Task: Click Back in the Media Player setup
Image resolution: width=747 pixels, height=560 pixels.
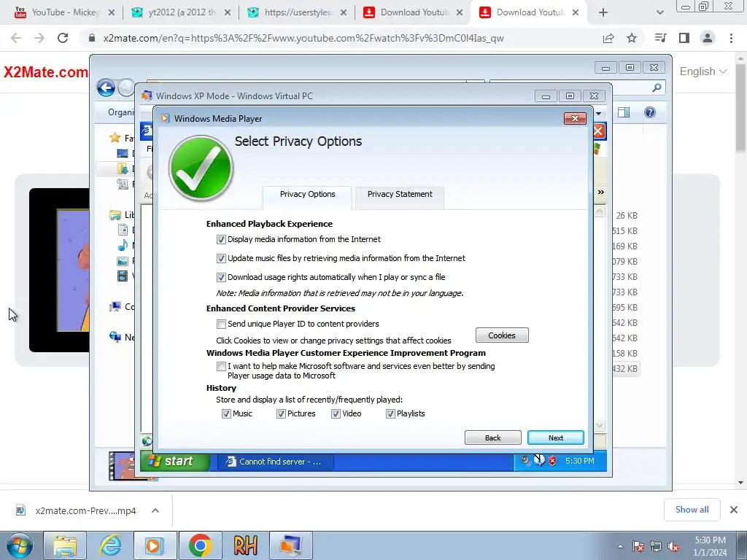Action: [492, 437]
